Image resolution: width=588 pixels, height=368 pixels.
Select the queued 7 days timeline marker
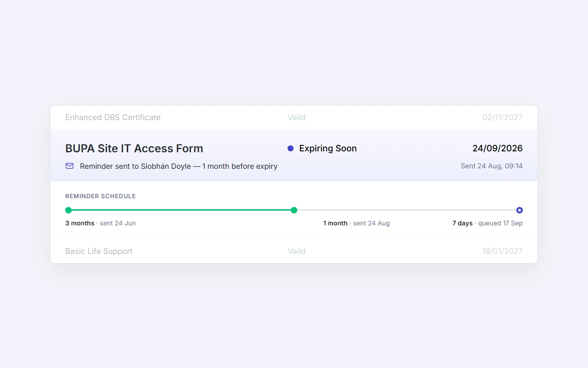tap(520, 210)
